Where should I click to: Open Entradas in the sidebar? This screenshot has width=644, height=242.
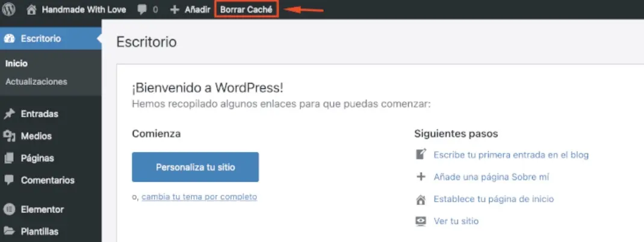click(40, 114)
